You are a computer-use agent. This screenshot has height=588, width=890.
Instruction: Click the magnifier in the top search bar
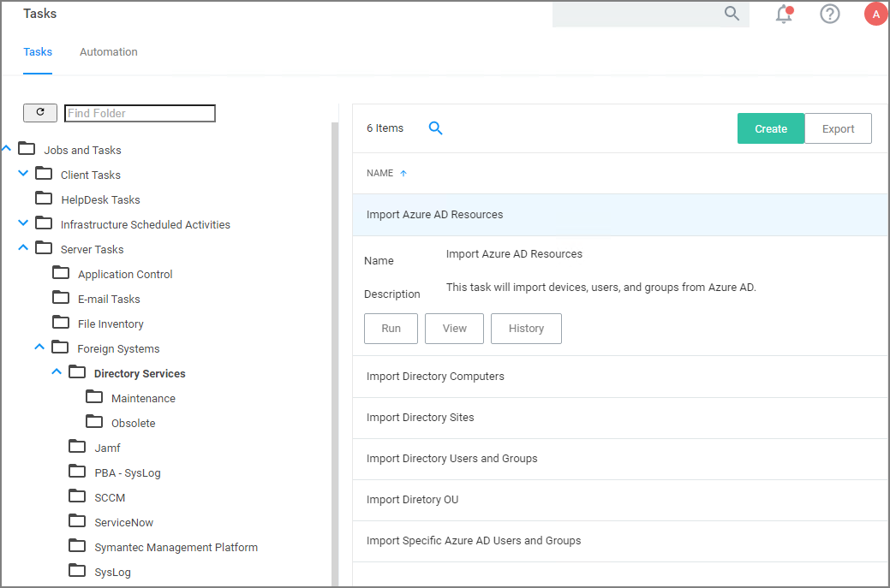[x=732, y=14]
